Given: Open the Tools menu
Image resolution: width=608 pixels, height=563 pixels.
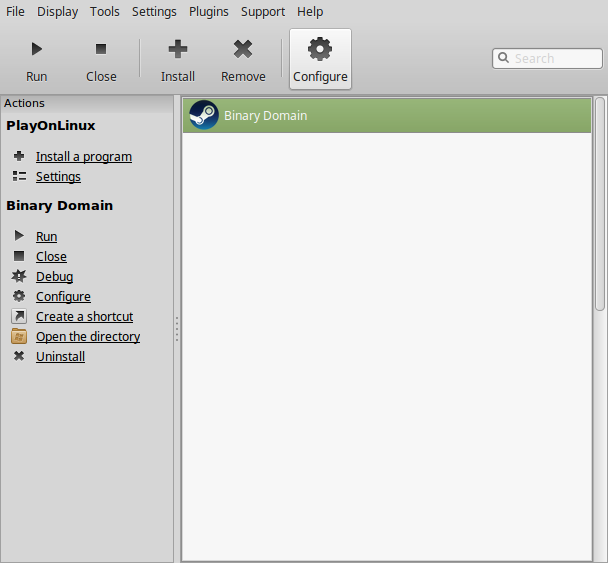Looking at the screenshot, I should (x=105, y=12).
